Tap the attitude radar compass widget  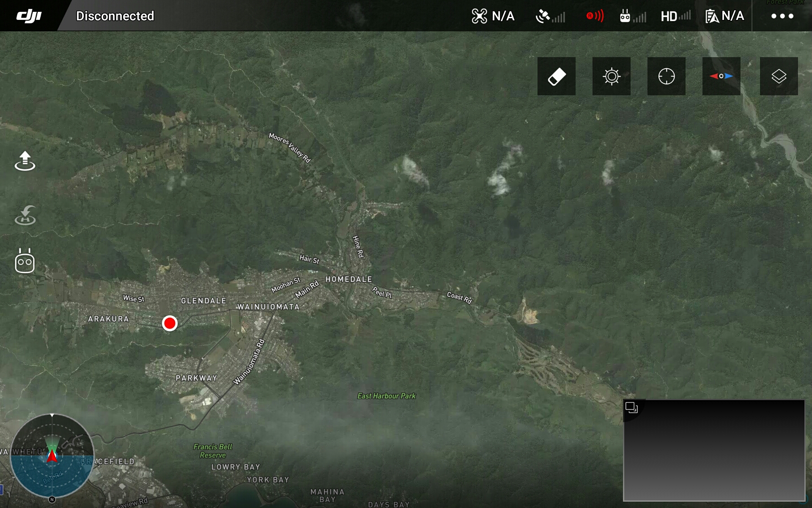(52, 456)
